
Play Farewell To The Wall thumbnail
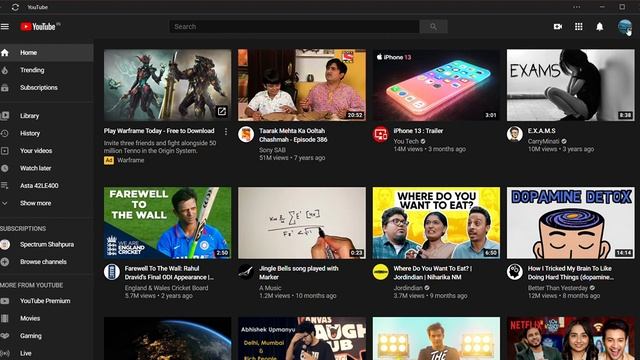pos(167,223)
